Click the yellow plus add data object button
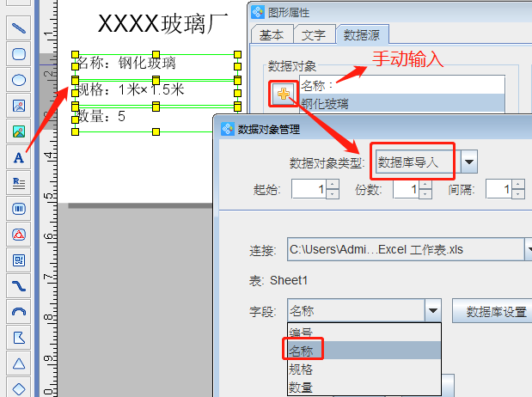 pos(284,94)
